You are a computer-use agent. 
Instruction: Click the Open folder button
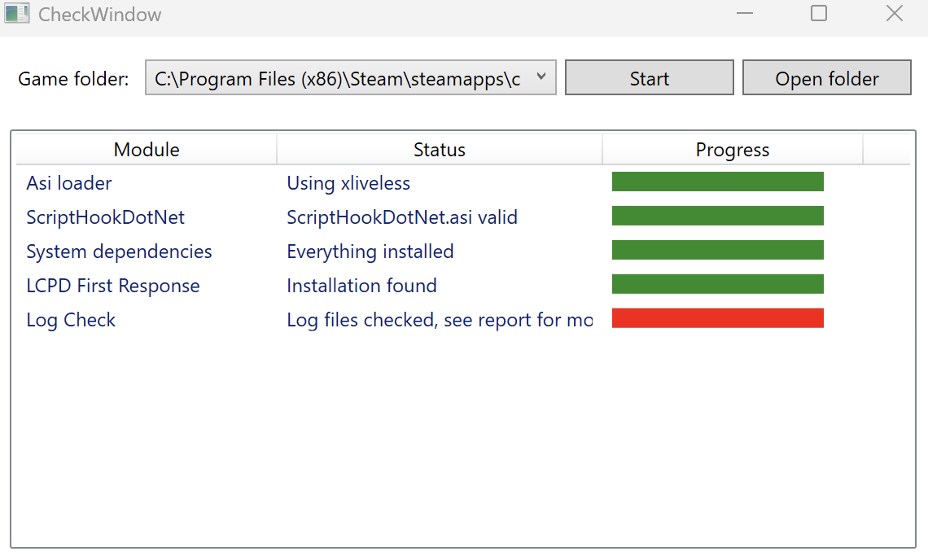tap(826, 78)
